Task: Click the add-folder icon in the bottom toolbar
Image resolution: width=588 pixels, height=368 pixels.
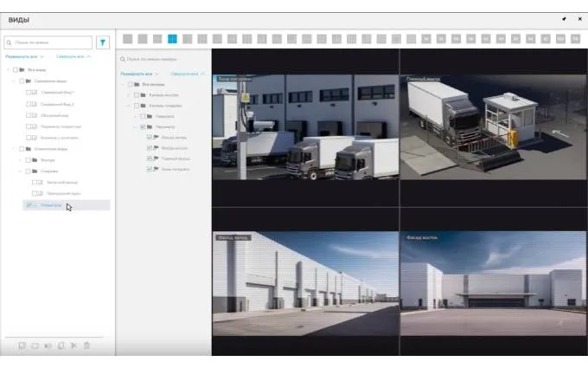Action: pos(35,345)
